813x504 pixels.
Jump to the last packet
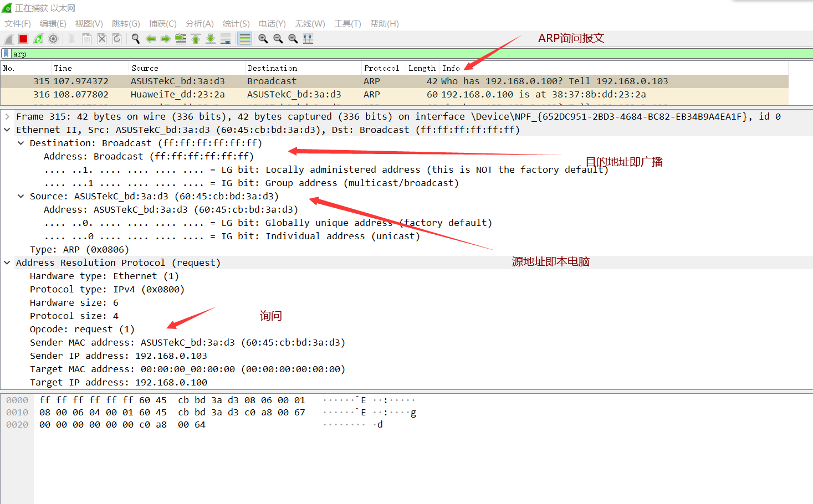(209, 38)
